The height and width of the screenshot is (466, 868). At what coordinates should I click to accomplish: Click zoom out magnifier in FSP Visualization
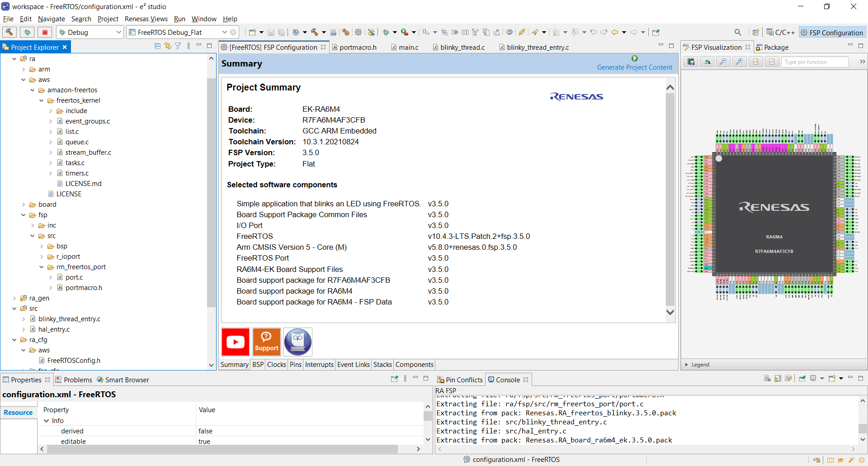pos(723,62)
